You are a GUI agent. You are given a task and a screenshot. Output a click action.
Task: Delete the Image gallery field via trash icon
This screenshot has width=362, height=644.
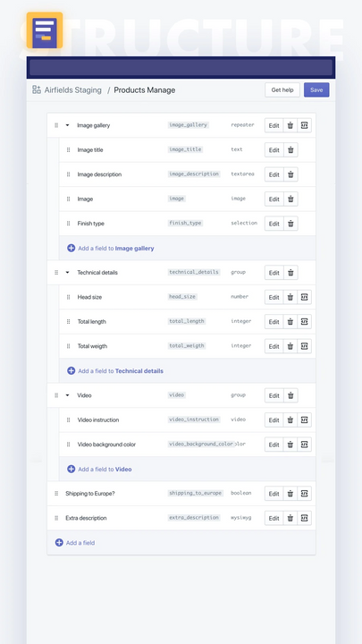click(290, 126)
